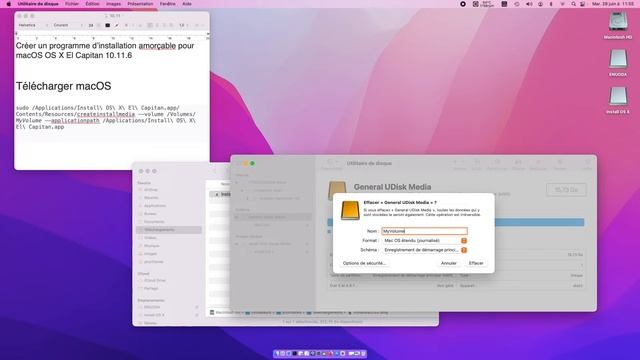Select AirDrop in Finder sidebar
640x360 pixels.
click(169, 190)
